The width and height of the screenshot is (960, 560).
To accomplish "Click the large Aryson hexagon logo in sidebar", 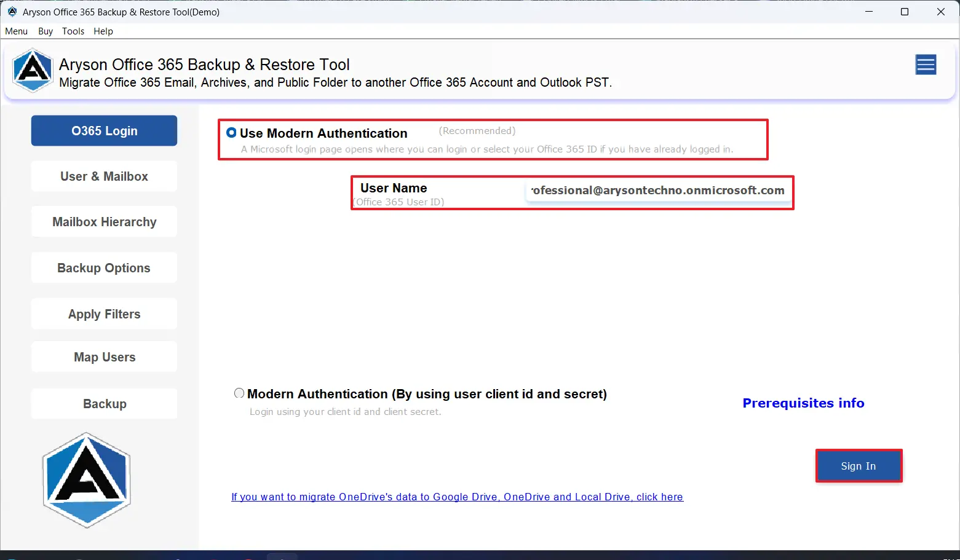I will click(x=86, y=479).
